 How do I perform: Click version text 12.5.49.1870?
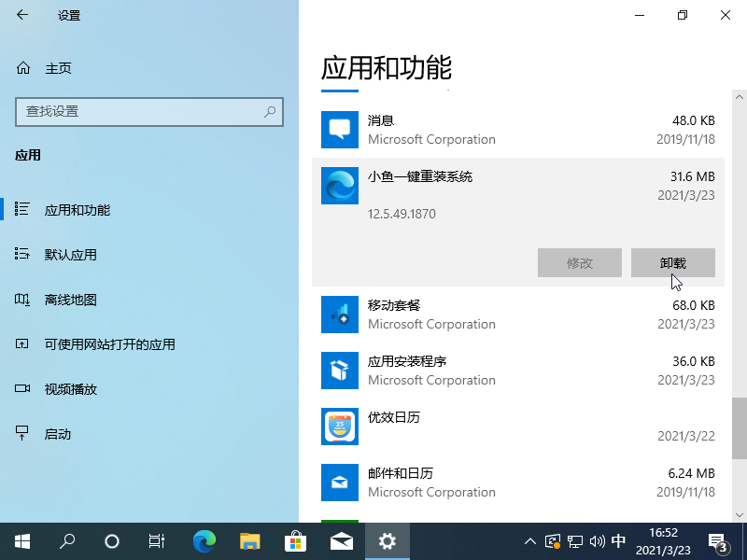pyautogui.click(x=402, y=214)
